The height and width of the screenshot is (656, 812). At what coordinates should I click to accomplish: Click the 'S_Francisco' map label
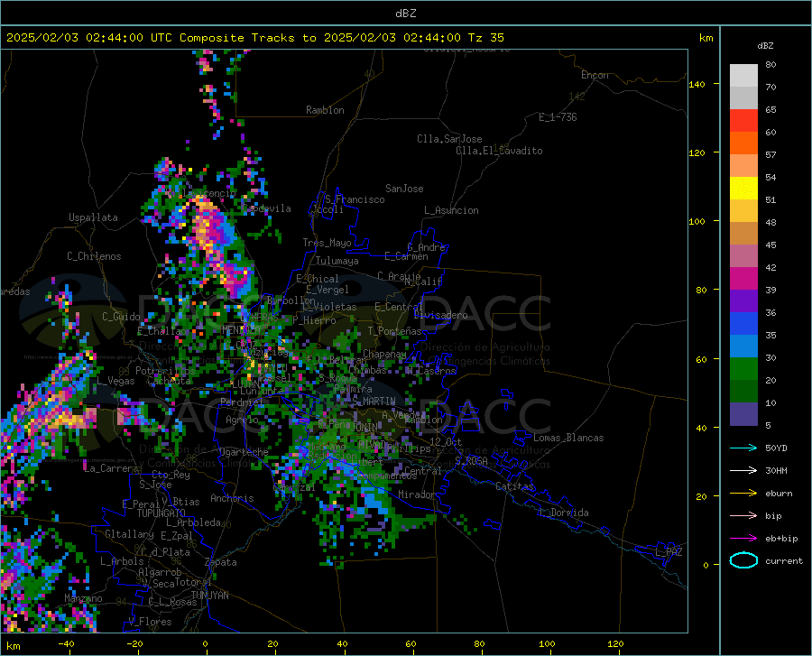(355, 199)
